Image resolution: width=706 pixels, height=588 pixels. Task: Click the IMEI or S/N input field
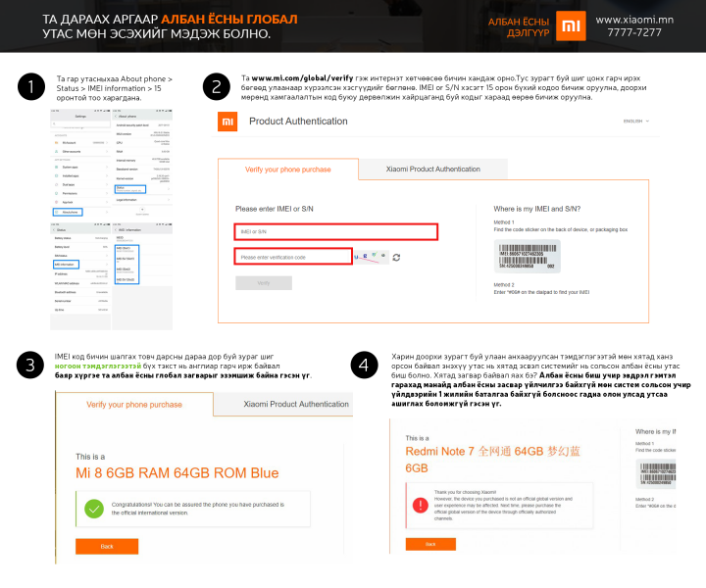336,231
